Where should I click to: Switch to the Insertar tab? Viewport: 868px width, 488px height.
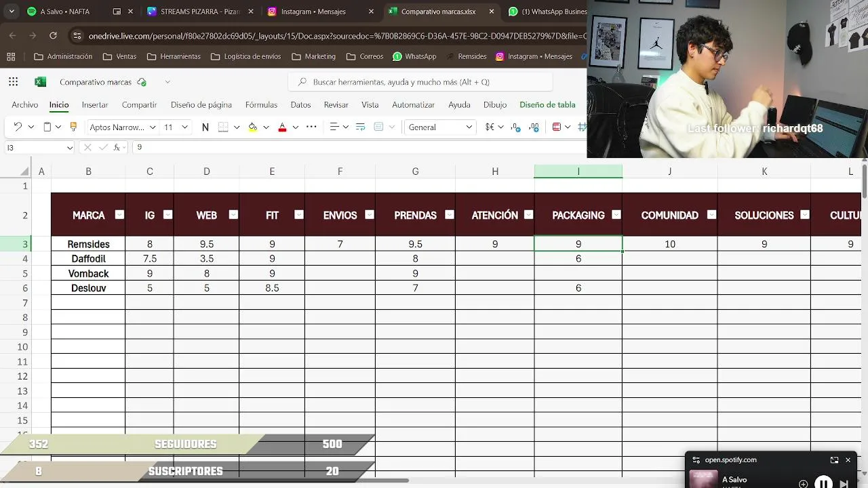click(95, 104)
